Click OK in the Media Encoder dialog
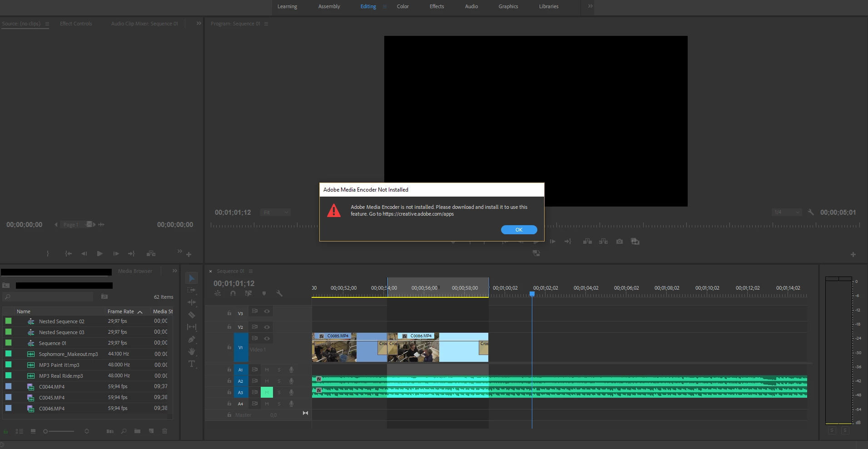This screenshot has height=449, width=868. (519, 230)
